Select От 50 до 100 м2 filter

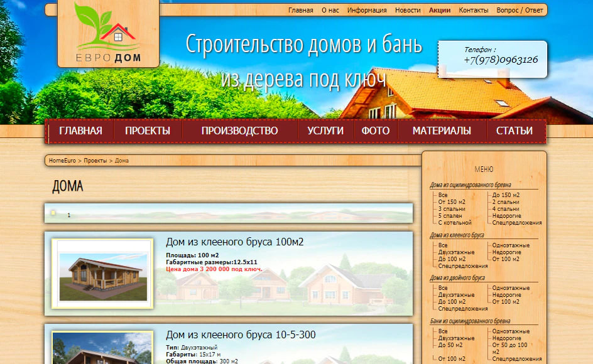[x=510, y=348]
